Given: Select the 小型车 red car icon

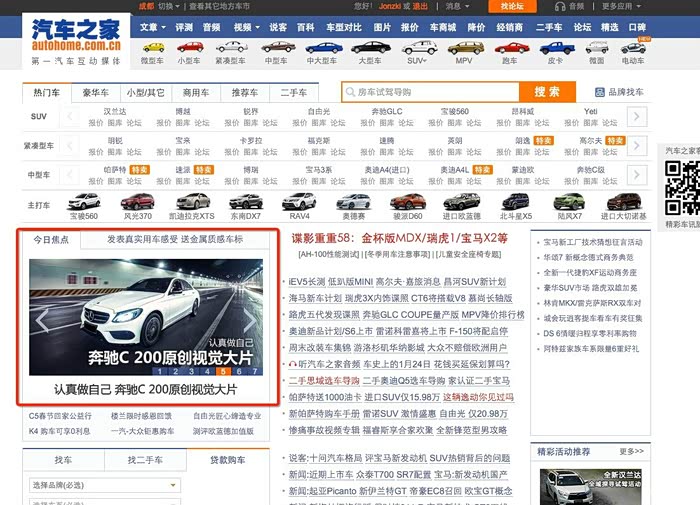Looking at the screenshot, I should (190, 47).
